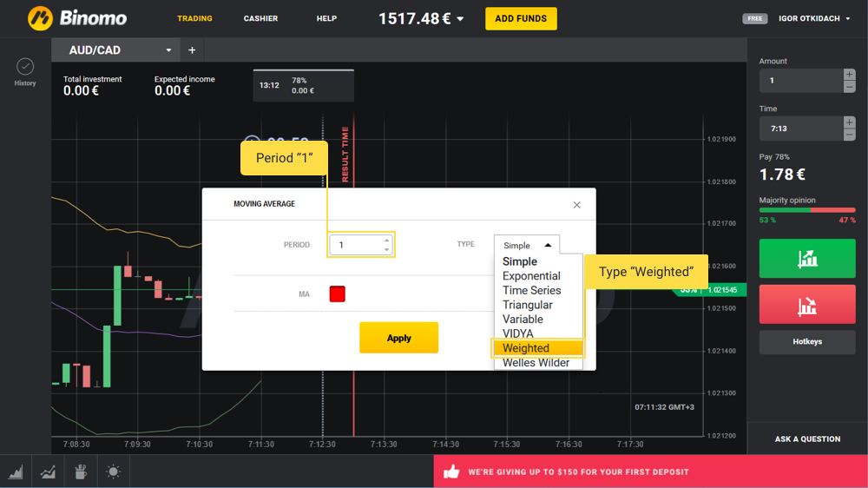This screenshot has width=868, height=488.
Task: Select Weighted moving average type
Action: [x=537, y=348]
